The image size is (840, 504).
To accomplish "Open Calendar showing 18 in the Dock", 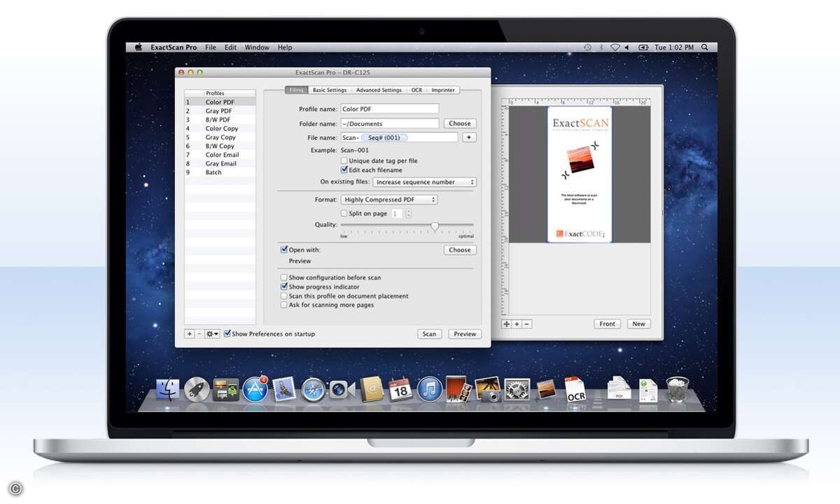I will (400, 388).
